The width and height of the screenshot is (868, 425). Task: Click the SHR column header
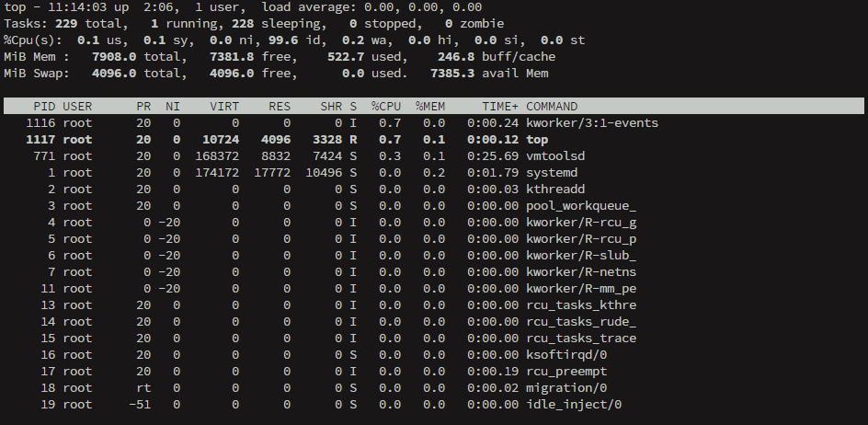331,107
